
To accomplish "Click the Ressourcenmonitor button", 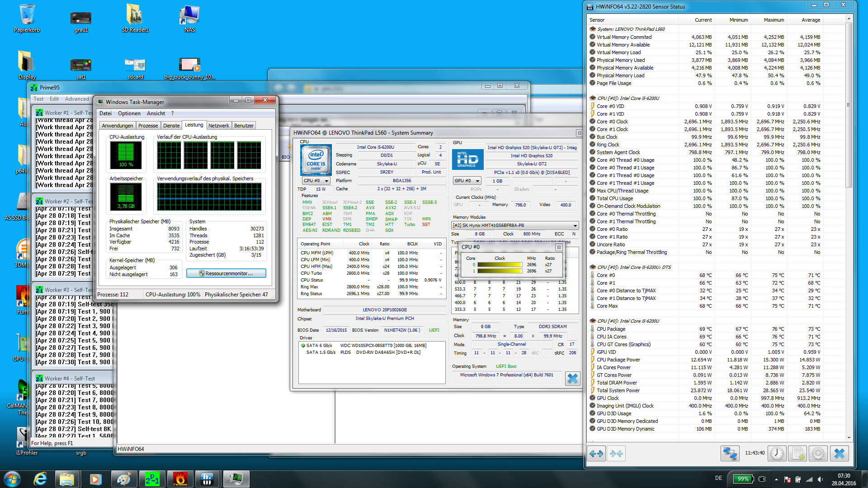I will click(x=226, y=273).
